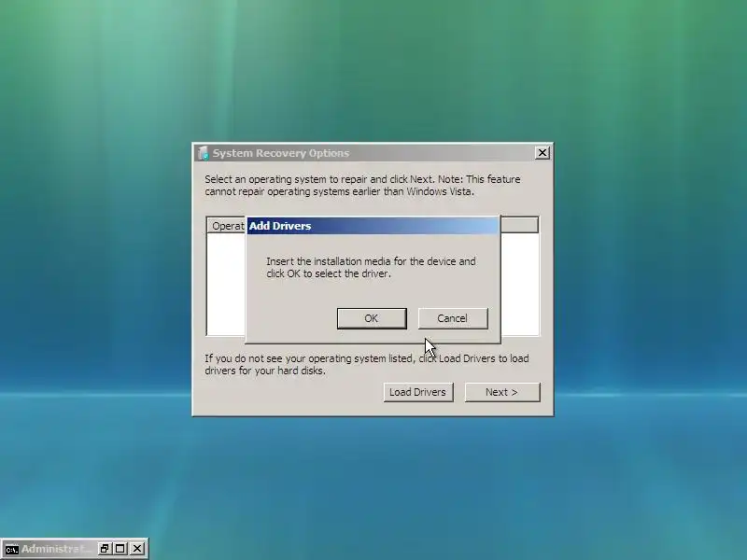
Task: Click the System Recovery Options title icon
Action: tap(204, 153)
